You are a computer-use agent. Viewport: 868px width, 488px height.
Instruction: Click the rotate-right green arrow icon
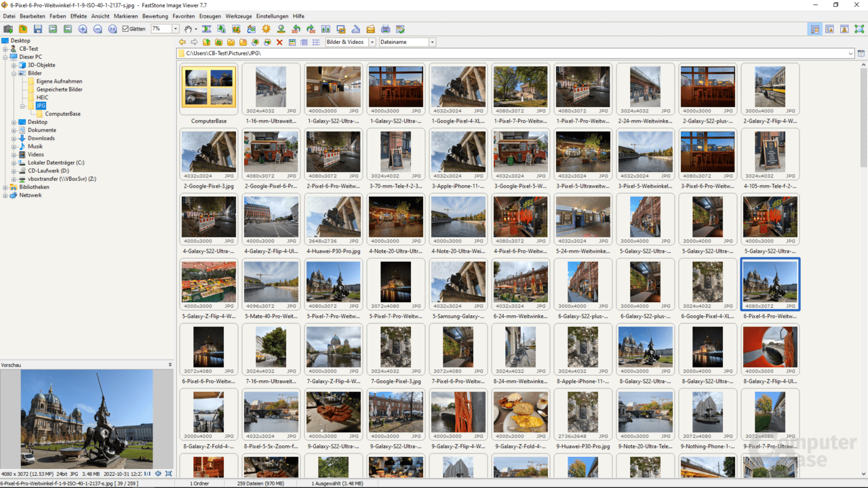tap(311, 29)
